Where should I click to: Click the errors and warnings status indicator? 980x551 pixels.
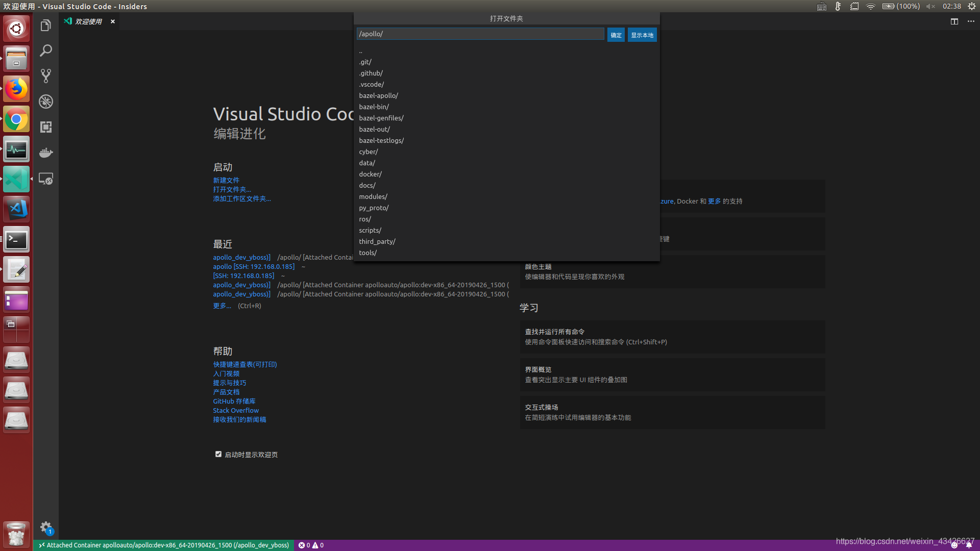pos(311,545)
